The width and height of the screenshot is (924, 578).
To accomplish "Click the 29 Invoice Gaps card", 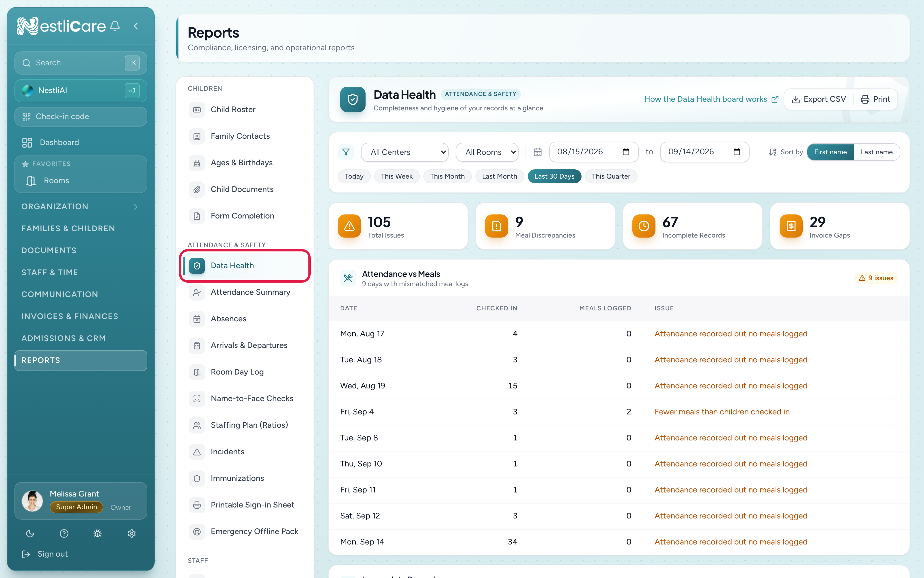I will (840, 226).
